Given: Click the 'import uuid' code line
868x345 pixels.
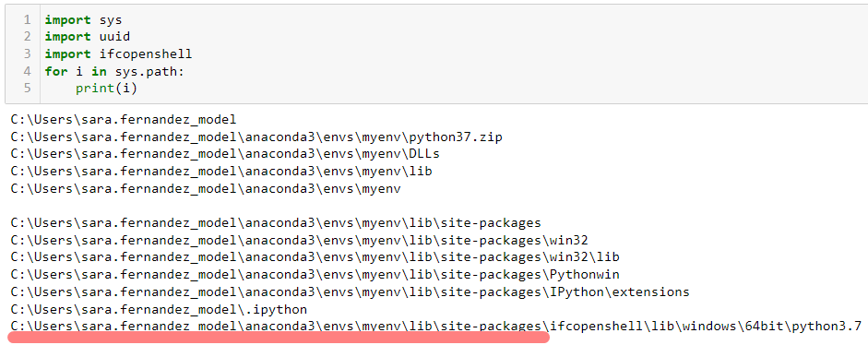Looking at the screenshot, I should (x=87, y=37).
